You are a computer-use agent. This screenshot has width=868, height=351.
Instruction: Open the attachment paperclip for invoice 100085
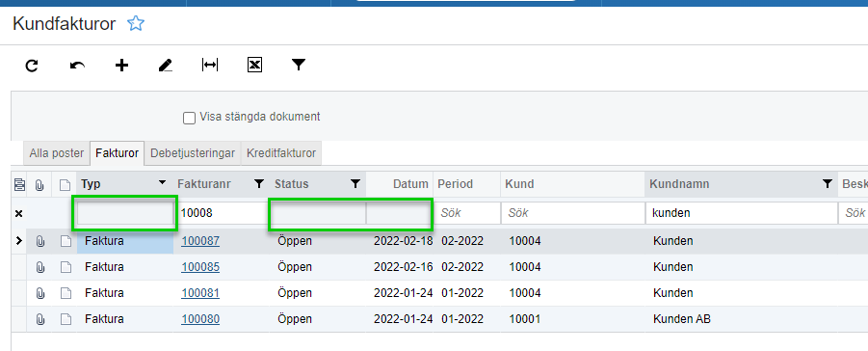(39, 267)
